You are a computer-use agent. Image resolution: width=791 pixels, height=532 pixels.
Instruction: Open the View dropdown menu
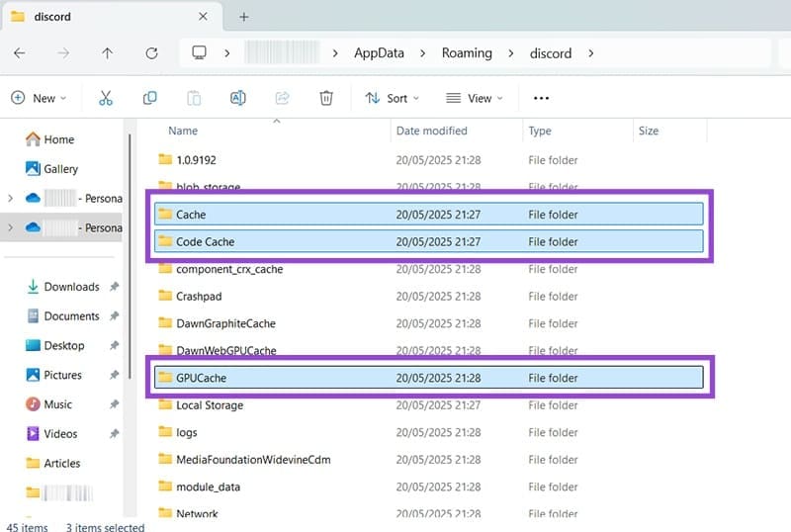tap(475, 98)
